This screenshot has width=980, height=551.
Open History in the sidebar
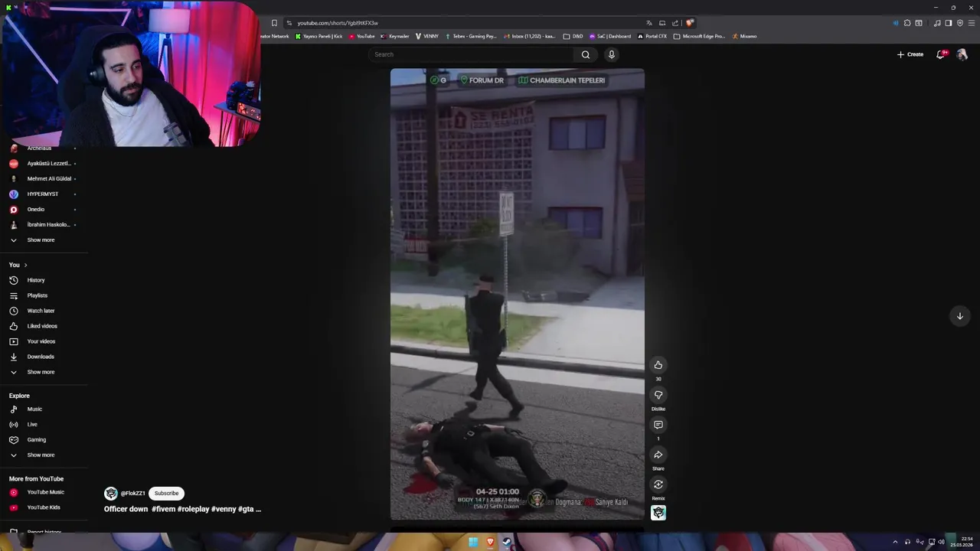tap(36, 280)
